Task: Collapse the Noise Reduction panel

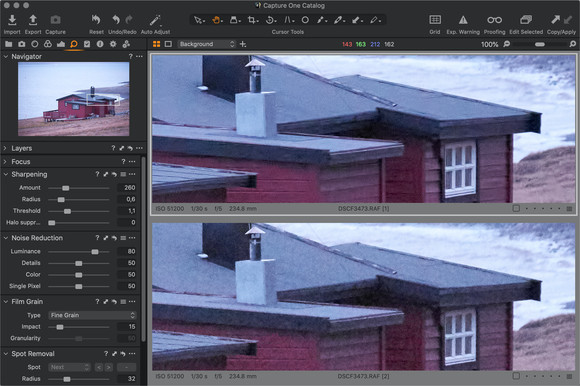Action: [x=5, y=238]
